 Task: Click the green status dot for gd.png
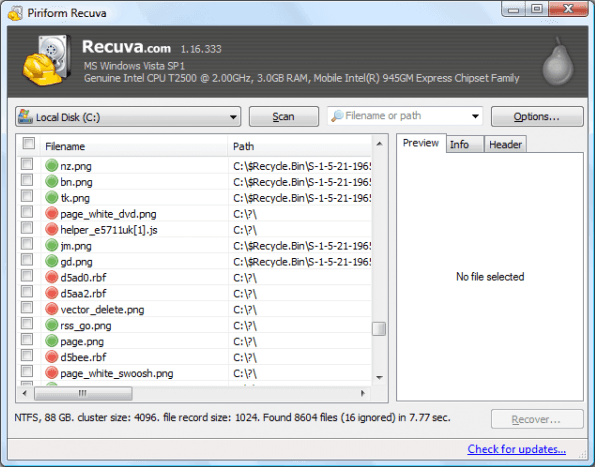click(x=52, y=261)
